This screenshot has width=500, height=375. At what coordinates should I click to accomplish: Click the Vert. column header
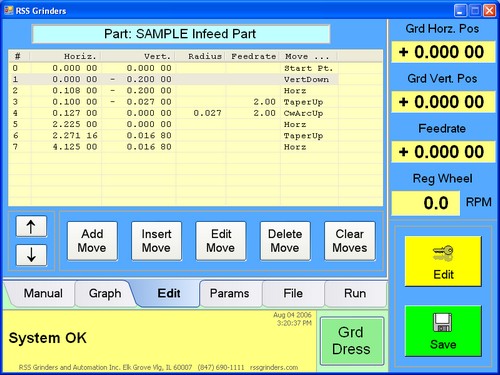(138, 56)
